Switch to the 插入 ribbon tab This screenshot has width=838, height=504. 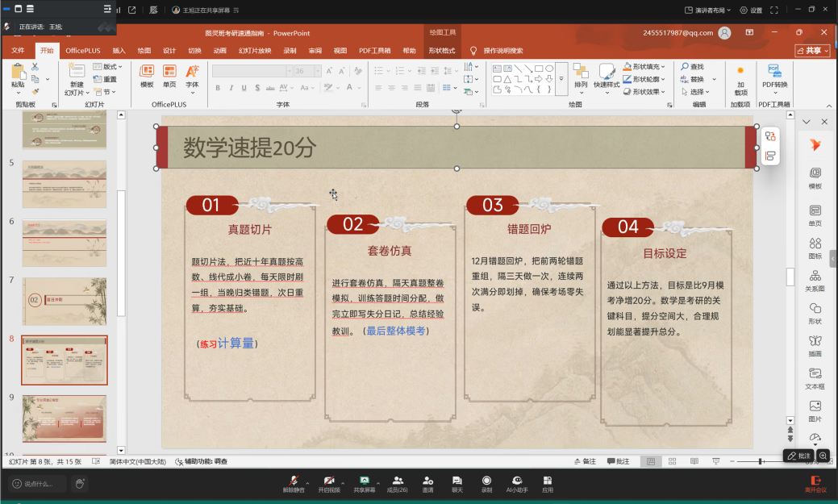pos(119,51)
